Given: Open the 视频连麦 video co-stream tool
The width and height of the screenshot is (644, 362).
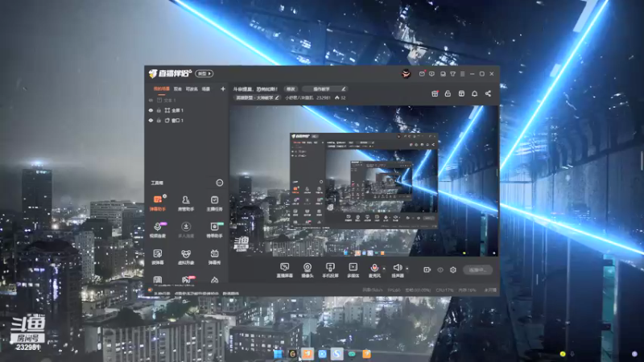Looking at the screenshot, I should pyautogui.click(x=157, y=230).
